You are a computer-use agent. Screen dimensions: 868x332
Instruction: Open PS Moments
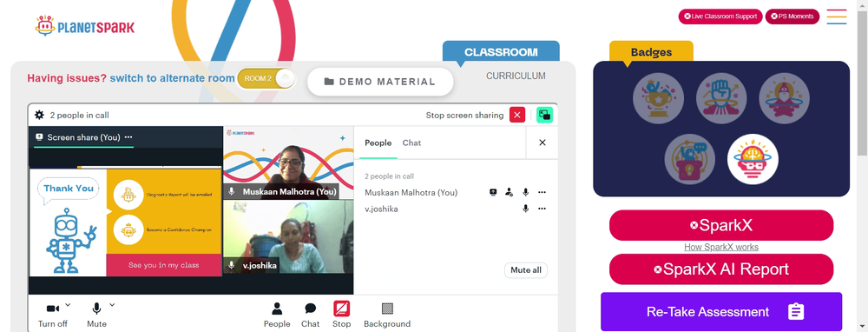[792, 17]
